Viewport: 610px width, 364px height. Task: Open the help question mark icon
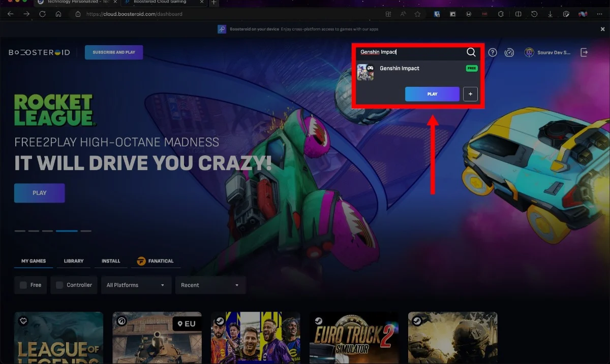[x=493, y=52]
